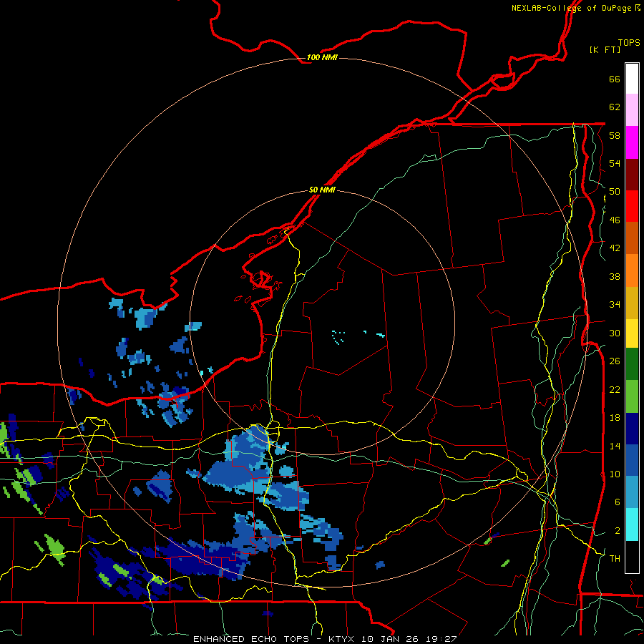Click the 54 value on the legend
644x644 pixels.
pos(615,163)
